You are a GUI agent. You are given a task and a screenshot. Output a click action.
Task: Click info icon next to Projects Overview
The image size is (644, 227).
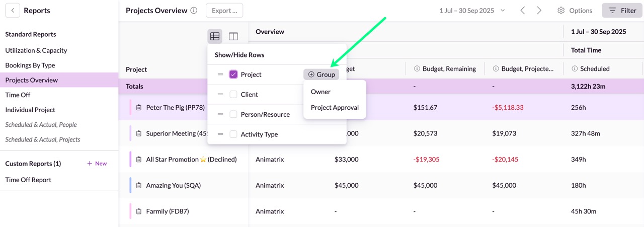point(194,11)
